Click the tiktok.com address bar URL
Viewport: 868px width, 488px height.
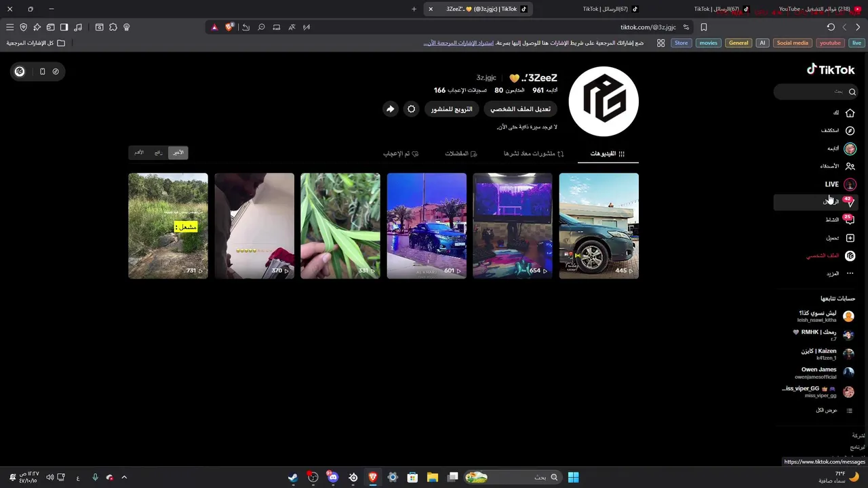pyautogui.click(x=648, y=27)
